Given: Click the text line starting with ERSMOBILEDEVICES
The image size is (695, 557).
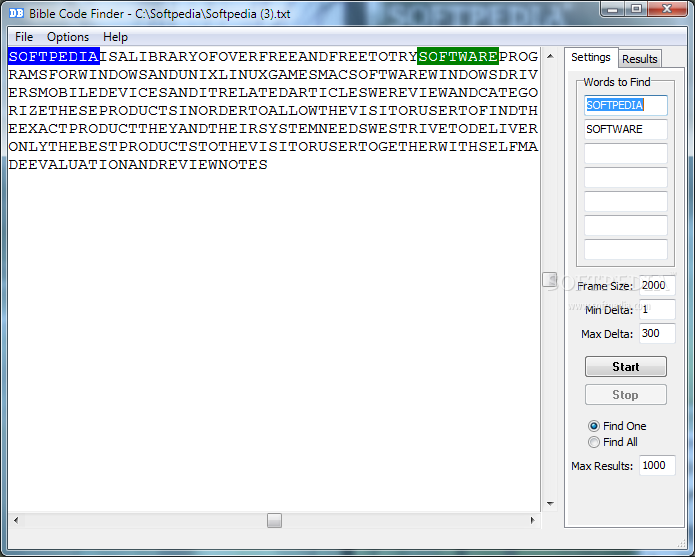Looking at the screenshot, I should (x=273, y=93).
